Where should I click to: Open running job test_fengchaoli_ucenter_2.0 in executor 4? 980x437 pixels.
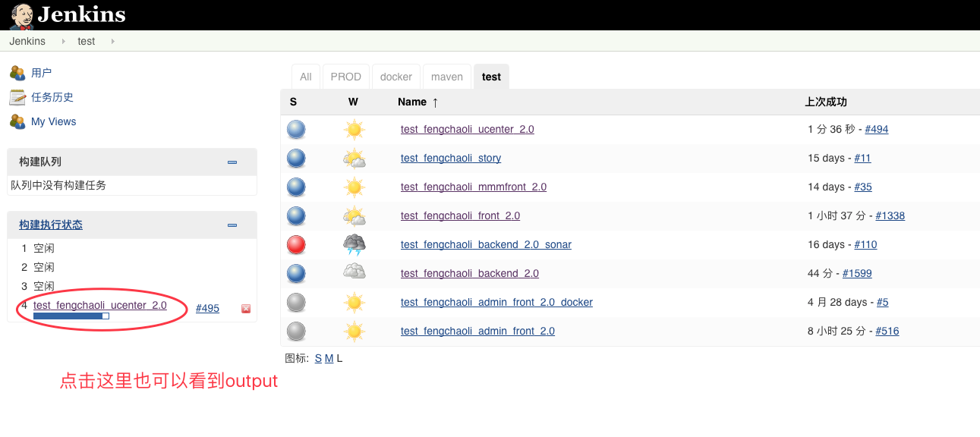[x=100, y=305]
